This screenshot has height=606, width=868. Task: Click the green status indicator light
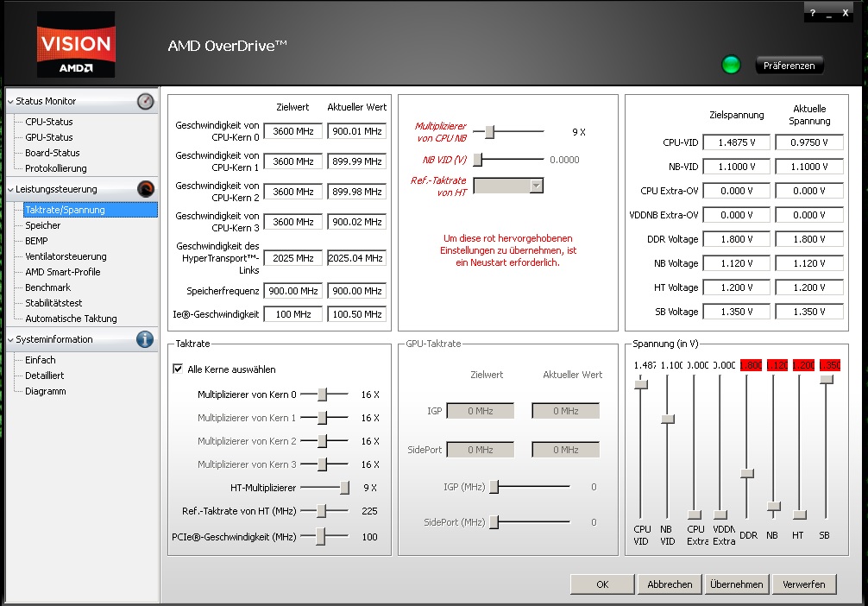[x=732, y=65]
